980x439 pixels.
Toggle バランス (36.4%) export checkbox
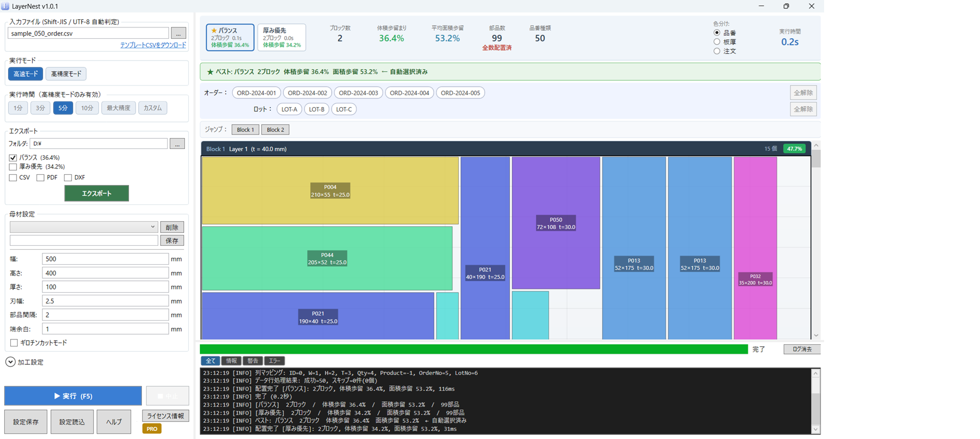click(13, 158)
